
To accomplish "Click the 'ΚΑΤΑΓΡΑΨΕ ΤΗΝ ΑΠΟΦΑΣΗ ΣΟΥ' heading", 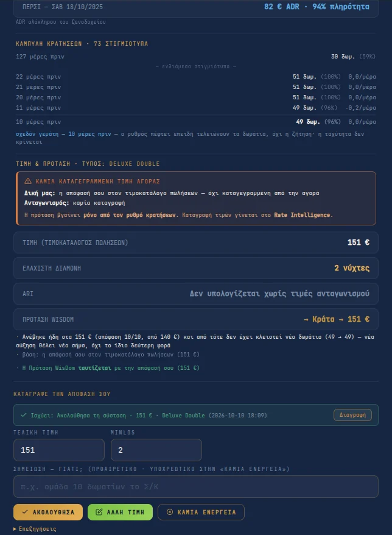I will (x=62, y=394).
